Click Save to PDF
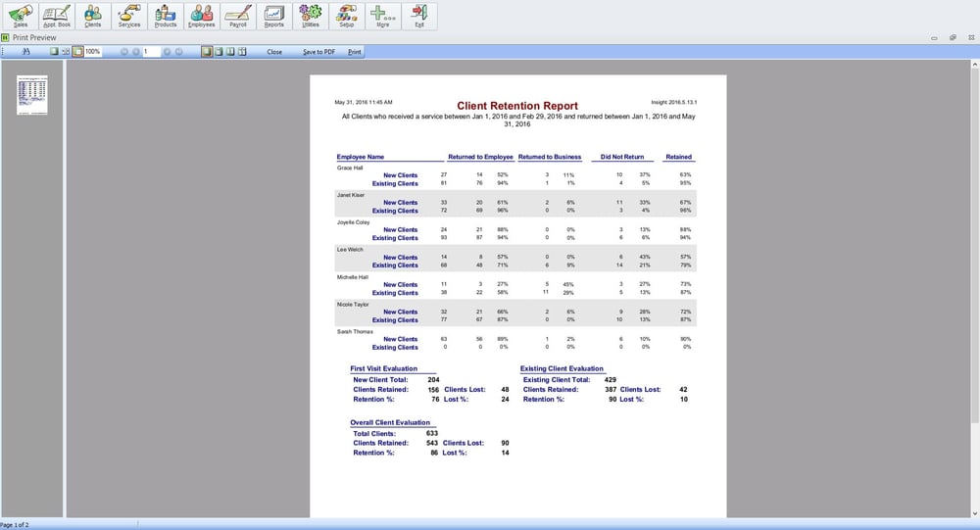Image resolution: width=980 pixels, height=530 pixels. (318, 52)
